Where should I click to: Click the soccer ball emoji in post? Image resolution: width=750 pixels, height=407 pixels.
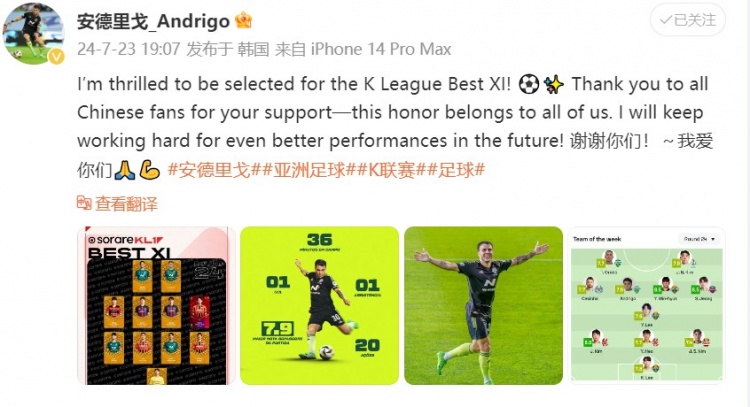[529, 84]
